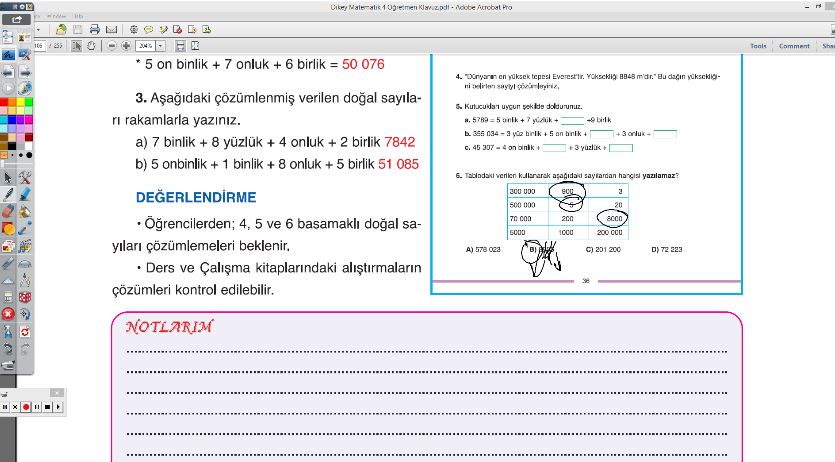This screenshot has height=462, width=835.
Task: Choose the smallest pen thickness dot
Action: click(x=12, y=155)
